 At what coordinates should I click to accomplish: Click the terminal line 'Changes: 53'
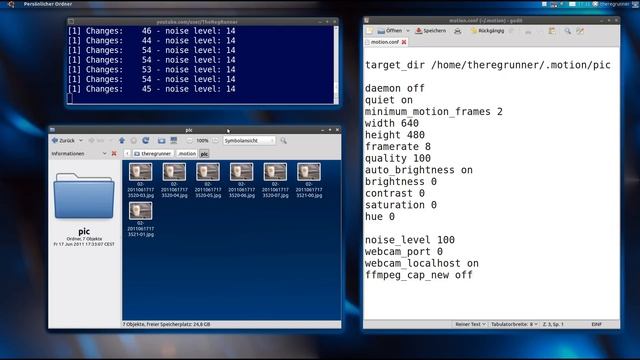coord(151,69)
